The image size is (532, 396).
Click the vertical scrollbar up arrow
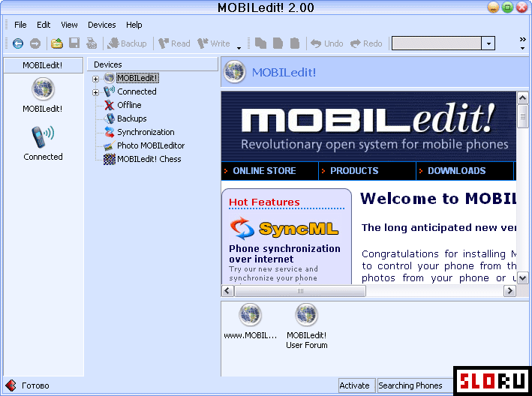pos(522,98)
